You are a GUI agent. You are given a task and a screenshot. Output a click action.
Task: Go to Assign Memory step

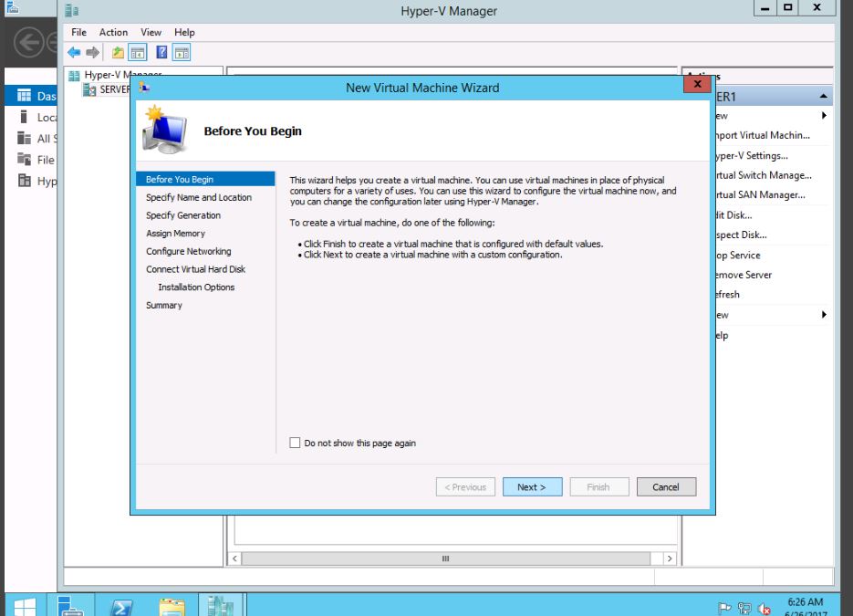(175, 234)
